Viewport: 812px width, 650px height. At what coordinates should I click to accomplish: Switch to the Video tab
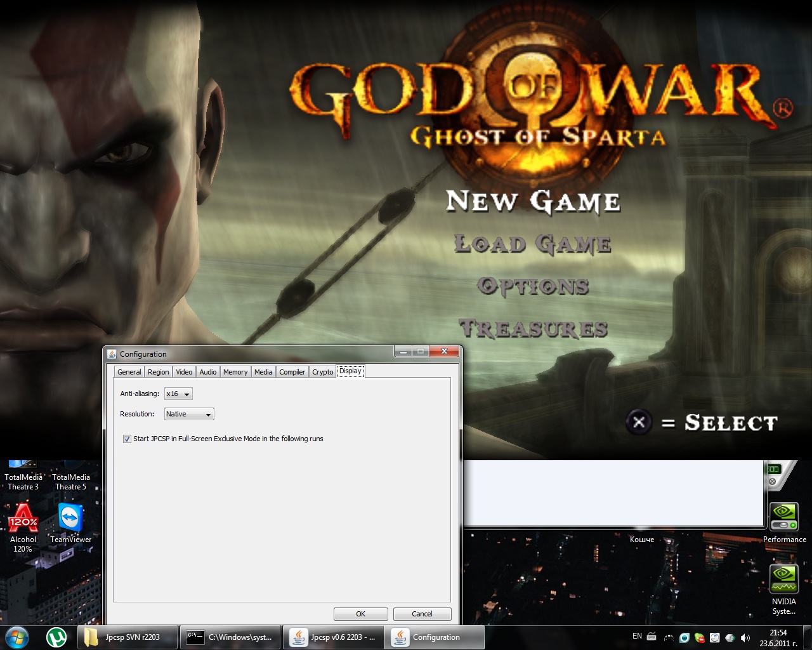point(184,372)
